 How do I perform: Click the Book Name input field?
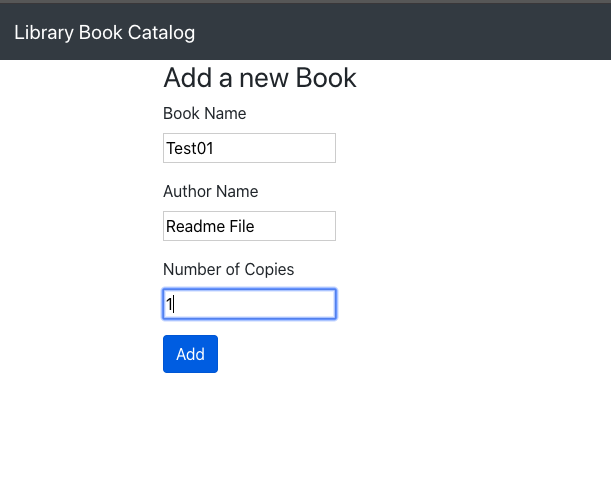click(249, 148)
